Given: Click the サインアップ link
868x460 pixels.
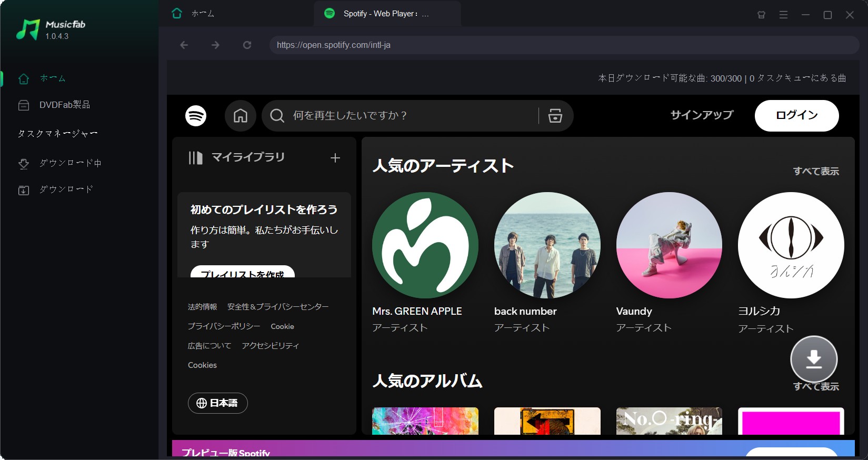Looking at the screenshot, I should click(x=702, y=115).
